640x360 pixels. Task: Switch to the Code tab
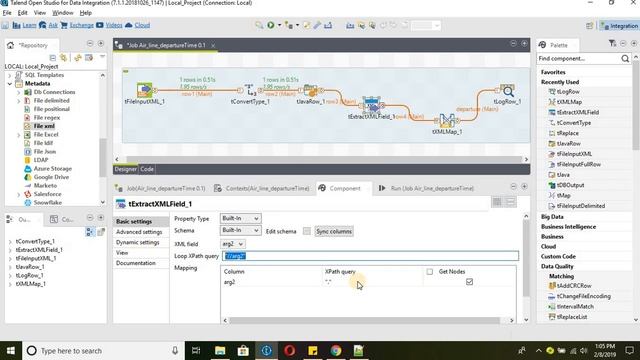(x=147, y=169)
